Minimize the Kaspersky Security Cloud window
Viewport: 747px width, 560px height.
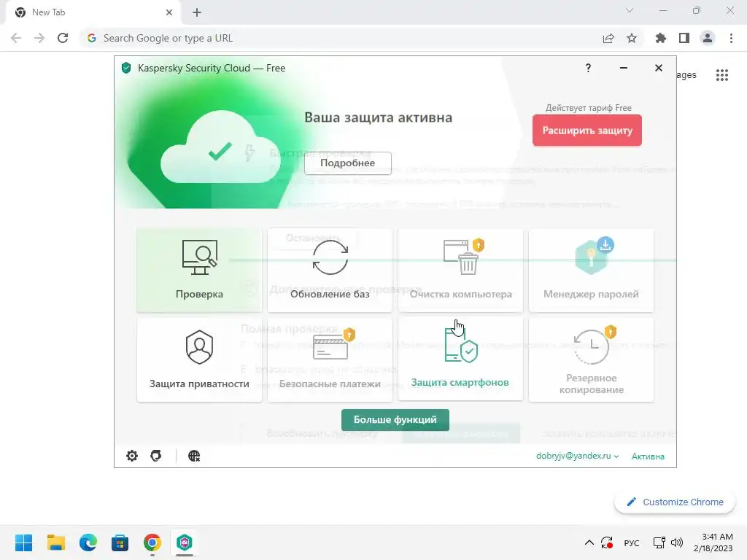pos(624,68)
